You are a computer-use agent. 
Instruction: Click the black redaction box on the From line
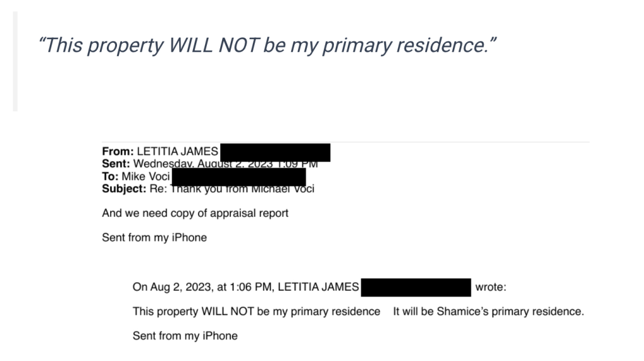(x=275, y=152)
